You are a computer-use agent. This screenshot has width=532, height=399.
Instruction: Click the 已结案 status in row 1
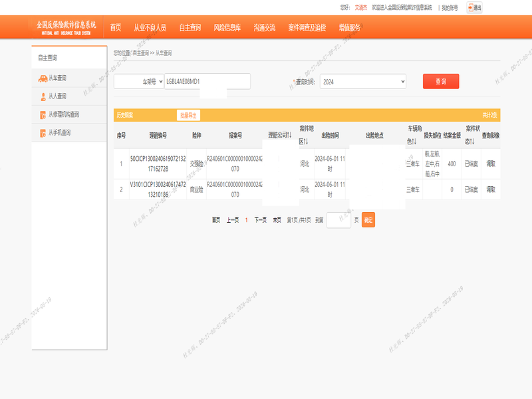click(x=471, y=164)
